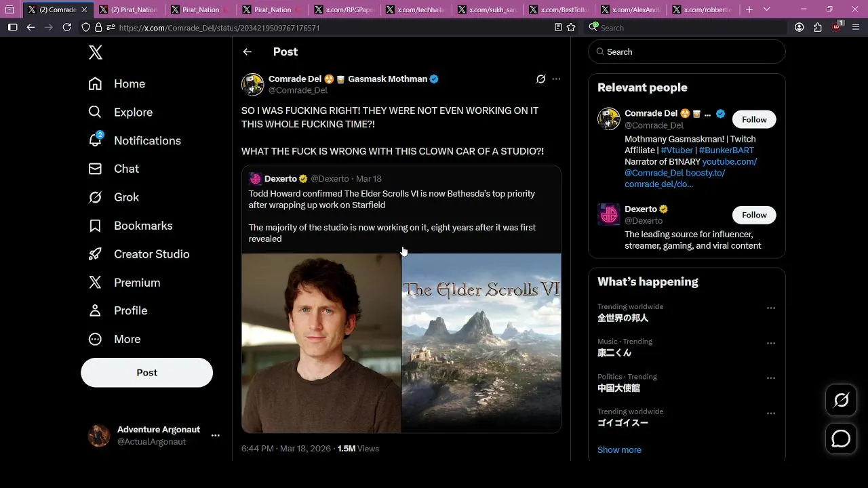Open #BunkerBART hashtag link

726,150
